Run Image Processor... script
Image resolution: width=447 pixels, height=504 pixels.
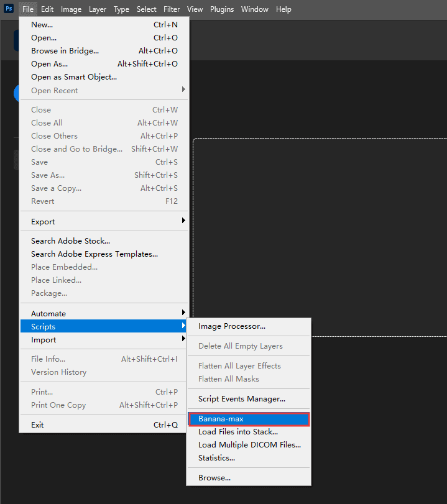click(249, 326)
